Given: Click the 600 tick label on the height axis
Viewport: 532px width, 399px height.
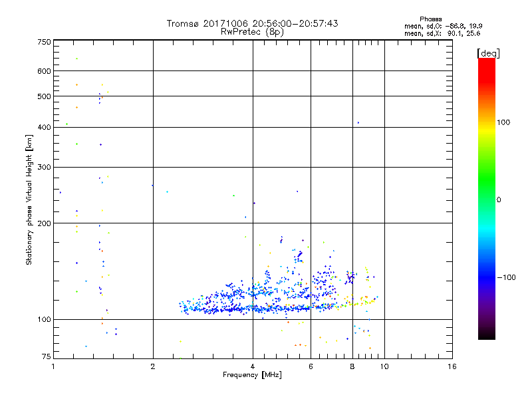Looking at the screenshot, I should coord(44,71).
